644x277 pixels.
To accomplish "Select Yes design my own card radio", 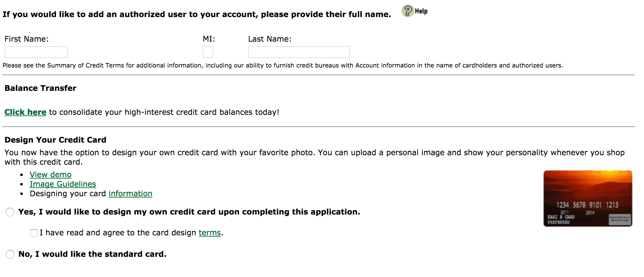I will pos(10,212).
